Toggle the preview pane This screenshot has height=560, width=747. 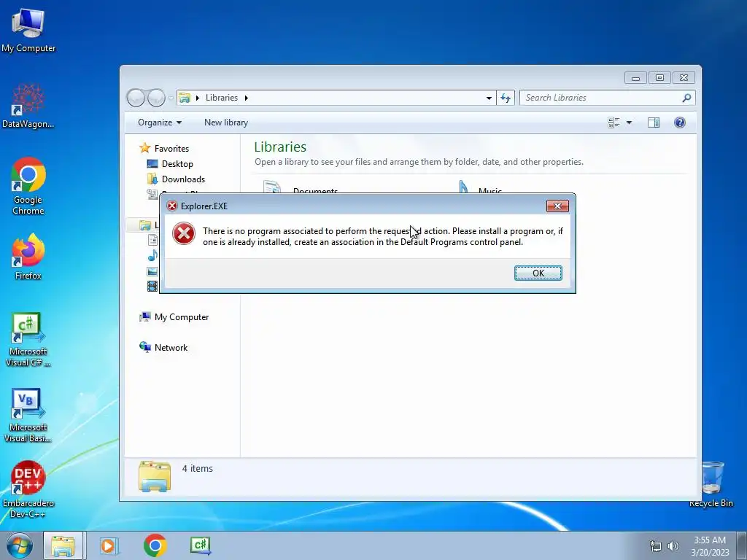coord(654,122)
